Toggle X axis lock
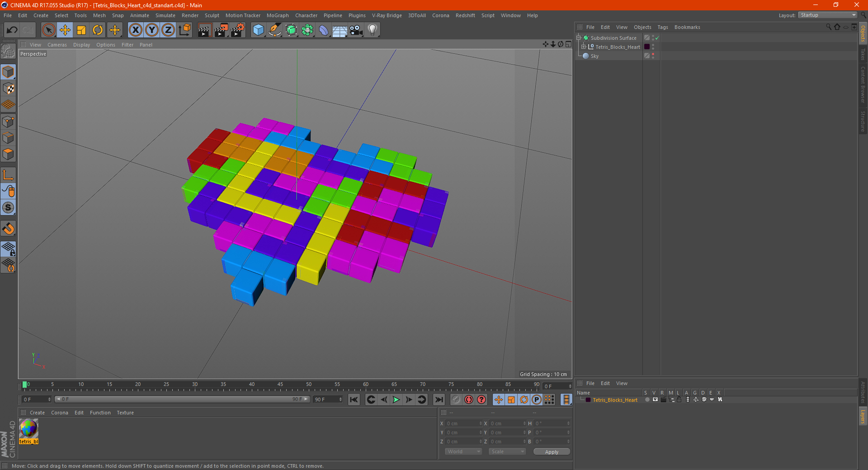 pyautogui.click(x=135, y=30)
